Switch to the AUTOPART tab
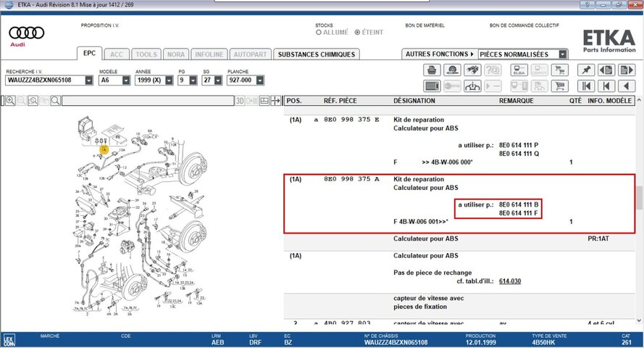The image size is (644, 348). [x=250, y=54]
